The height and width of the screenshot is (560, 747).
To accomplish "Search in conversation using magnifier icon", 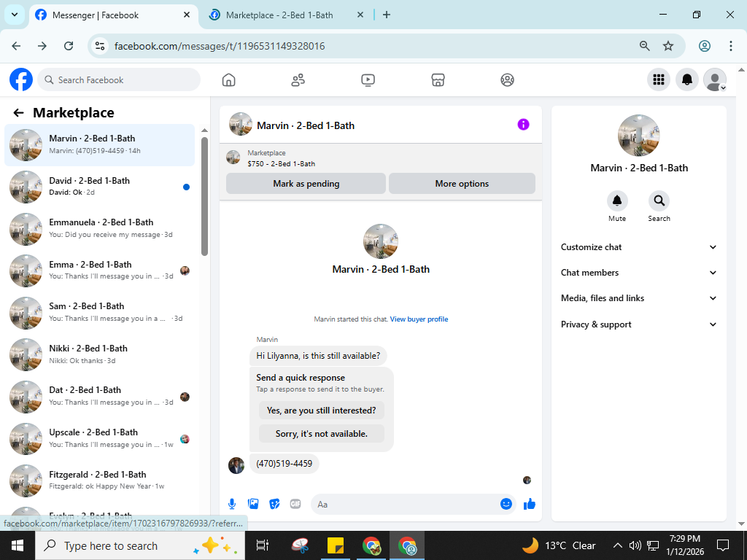I will point(659,201).
